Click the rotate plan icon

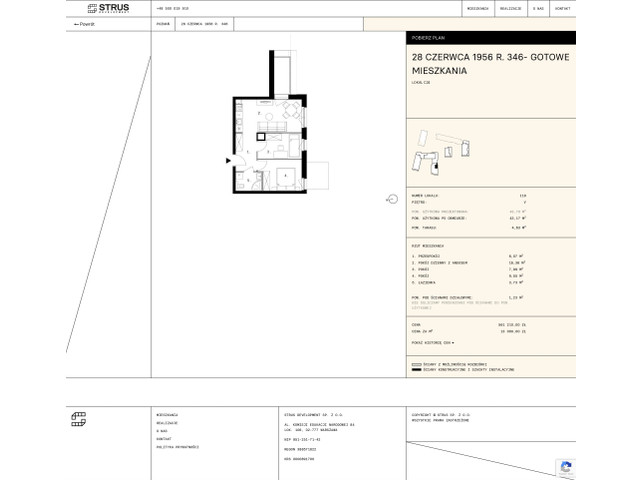pyautogui.click(x=392, y=199)
